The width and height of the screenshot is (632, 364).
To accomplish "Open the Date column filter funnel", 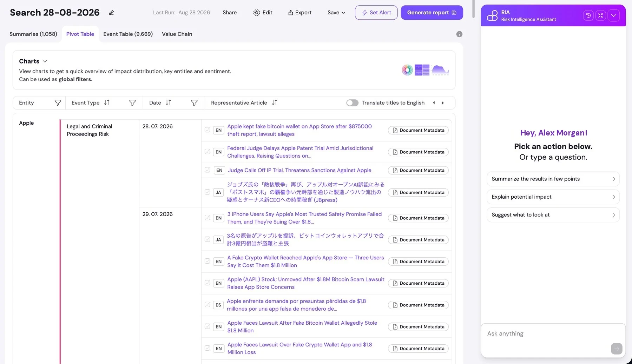I will tap(194, 103).
